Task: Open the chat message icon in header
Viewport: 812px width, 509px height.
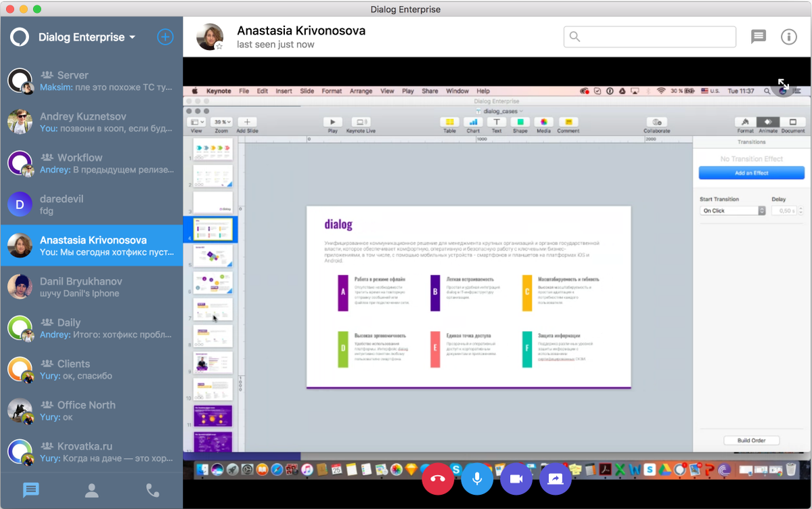Action: (x=759, y=37)
